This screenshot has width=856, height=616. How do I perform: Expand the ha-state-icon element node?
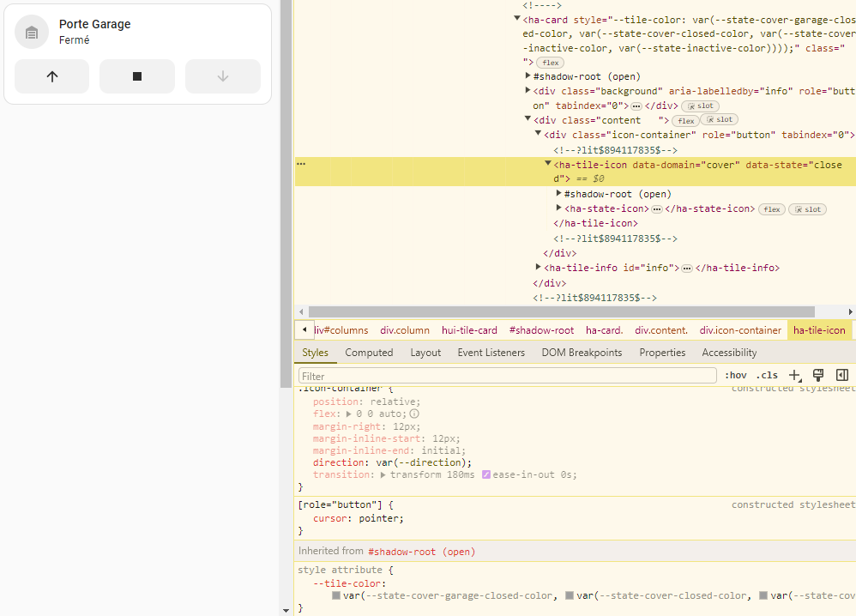[x=559, y=208]
